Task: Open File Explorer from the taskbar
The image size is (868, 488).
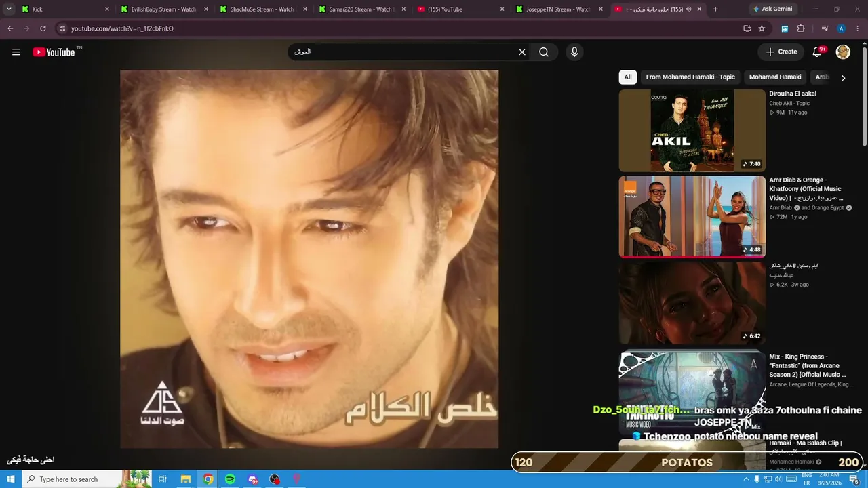Action: click(x=185, y=479)
